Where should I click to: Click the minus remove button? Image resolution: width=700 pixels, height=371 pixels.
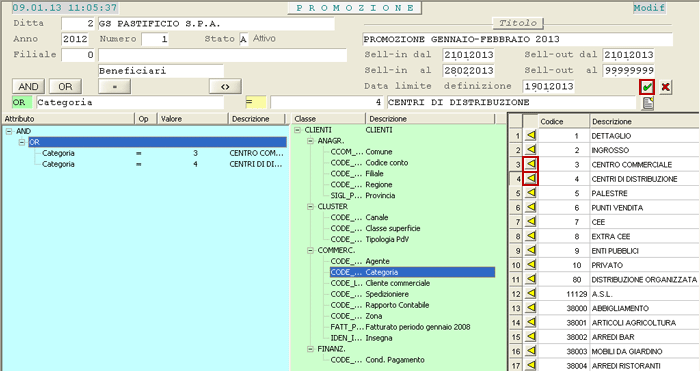coord(115,87)
